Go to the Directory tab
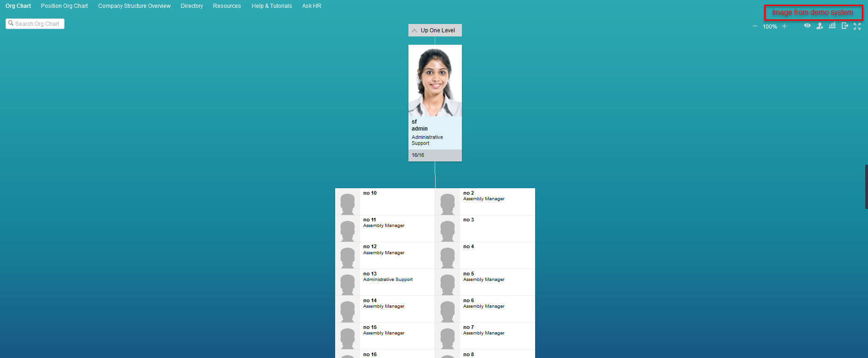This screenshot has height=358, width=868. [192, 6]
